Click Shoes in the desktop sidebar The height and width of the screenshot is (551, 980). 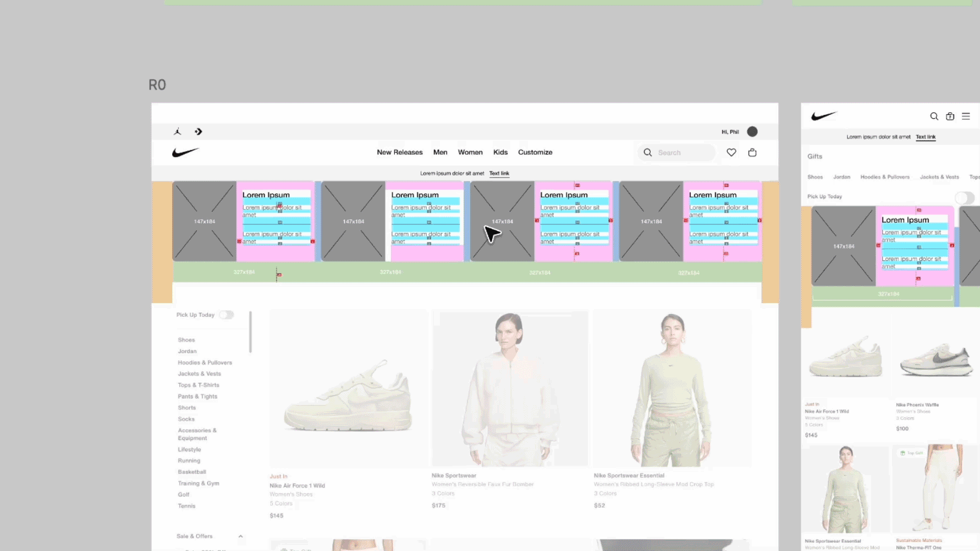pos(186,340)
